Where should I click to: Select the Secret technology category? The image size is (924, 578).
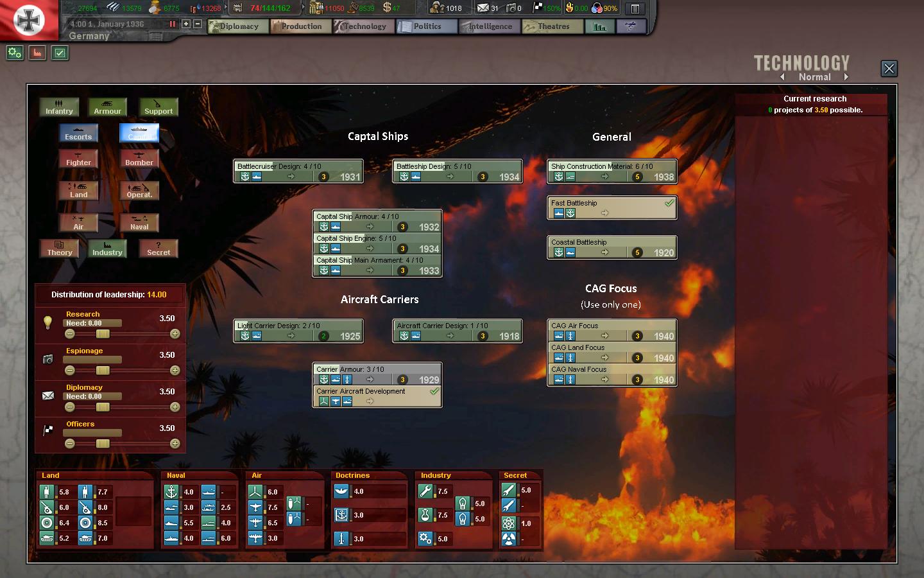(158, 249)
